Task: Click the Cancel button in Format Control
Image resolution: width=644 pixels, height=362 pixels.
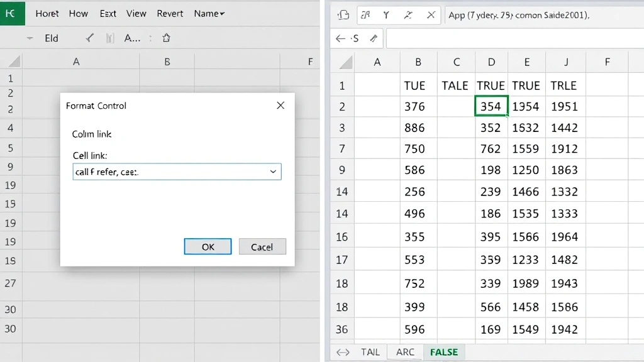Action: click(262, 246)
